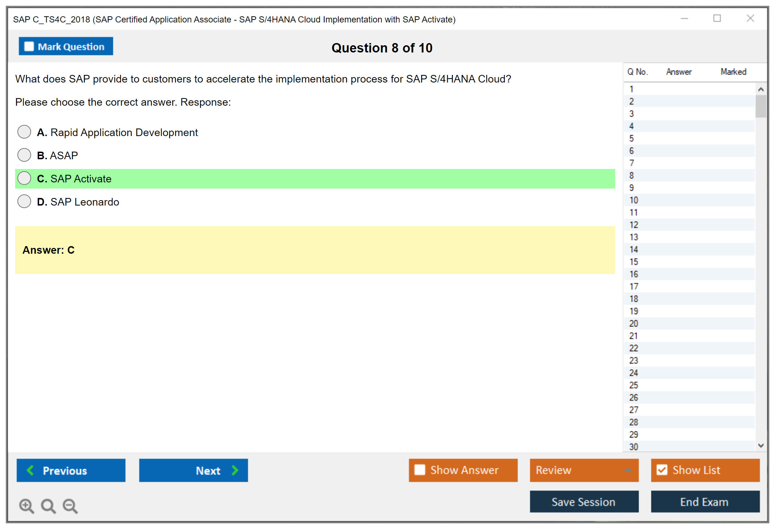Enable the Show Answer checkbox
Screen dimensions: 778x532
coord(420,470)
